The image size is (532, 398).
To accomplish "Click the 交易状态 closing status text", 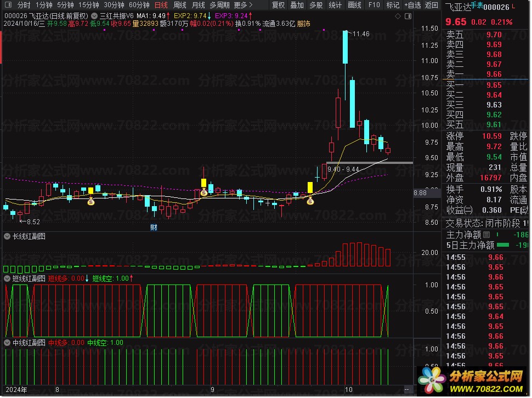I will 486,224.
